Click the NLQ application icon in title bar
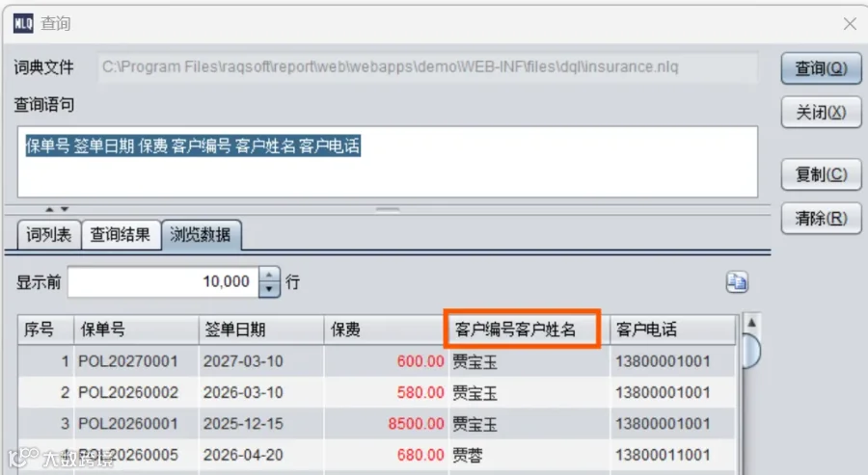This screenshot has width=868, height=475. tap(23, 23)
